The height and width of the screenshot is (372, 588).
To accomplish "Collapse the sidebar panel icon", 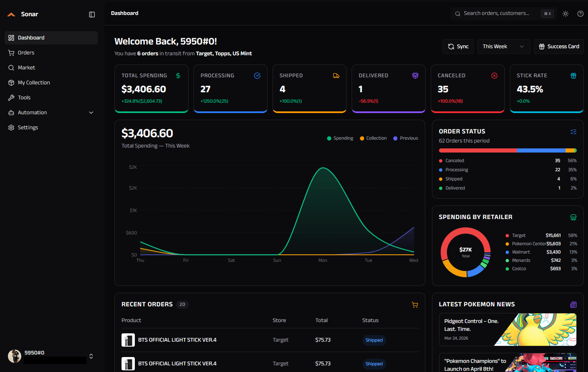I will click(x=92, y=15).
